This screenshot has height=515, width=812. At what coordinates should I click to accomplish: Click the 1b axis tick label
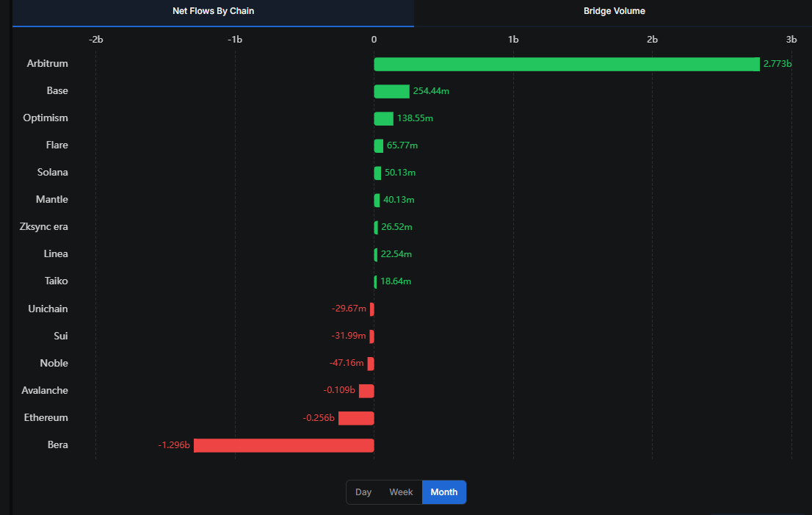(x=512, y=40)
